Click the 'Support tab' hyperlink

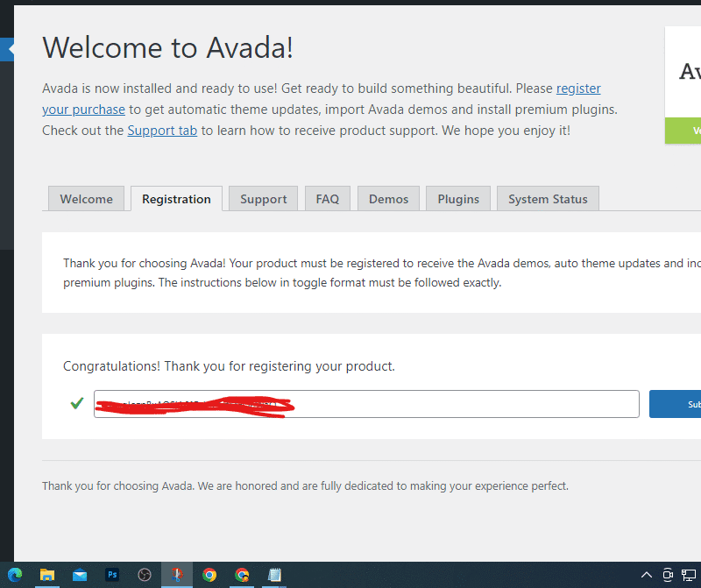point(162,131)
